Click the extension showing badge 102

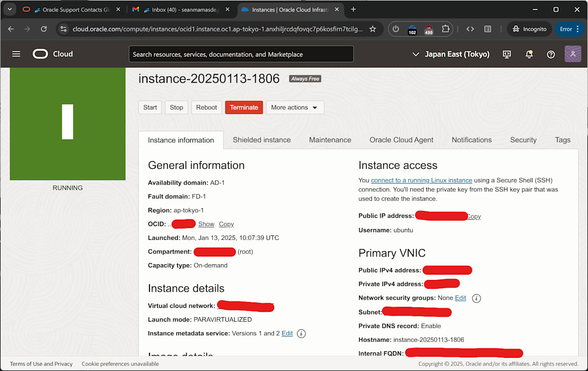point(412,29)
